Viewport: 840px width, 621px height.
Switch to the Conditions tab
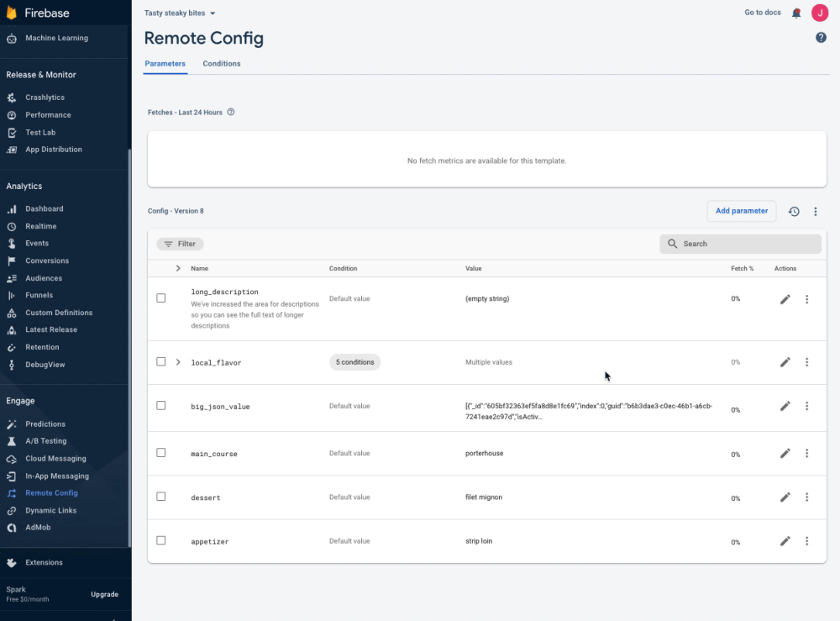click(x=222, y=64)
